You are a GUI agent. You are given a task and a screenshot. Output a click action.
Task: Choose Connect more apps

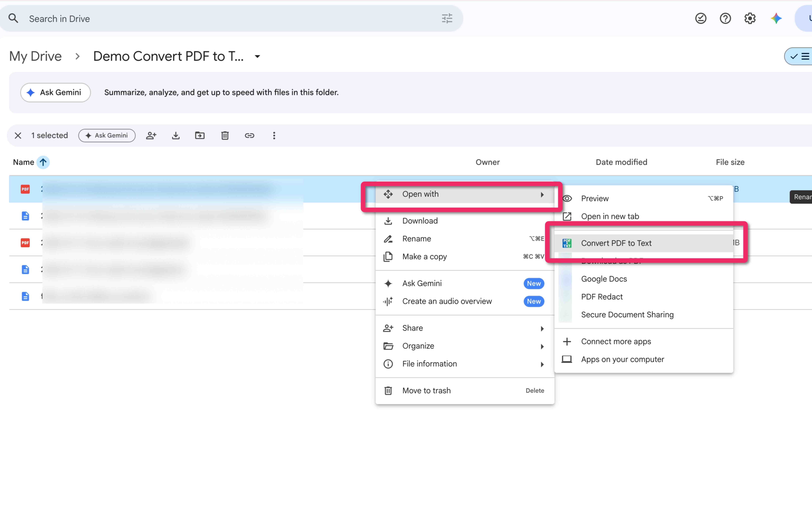[644, 342]
